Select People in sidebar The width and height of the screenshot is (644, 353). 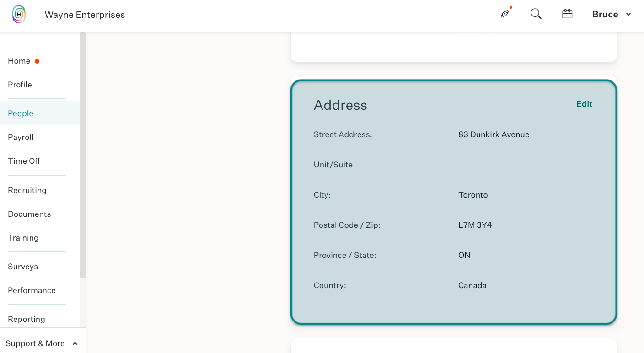click(x=21, y=113)
